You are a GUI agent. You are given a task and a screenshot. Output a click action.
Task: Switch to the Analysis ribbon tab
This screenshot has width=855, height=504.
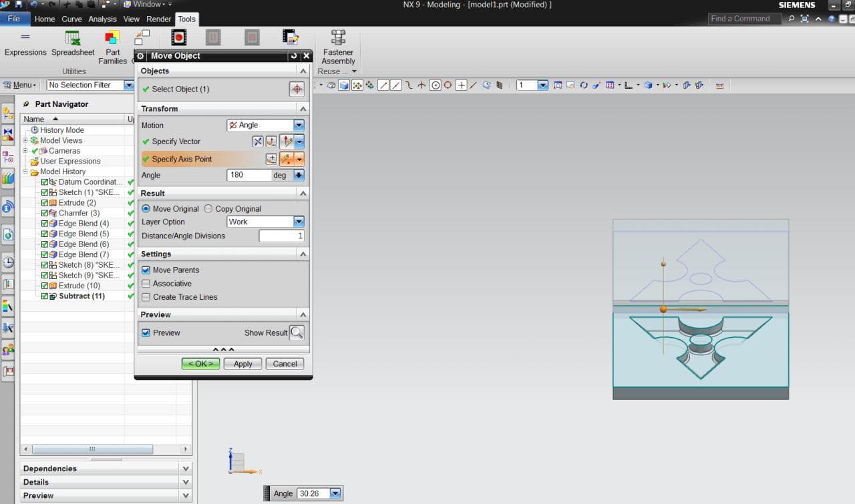pyautogui.click(x=102, y=19)
